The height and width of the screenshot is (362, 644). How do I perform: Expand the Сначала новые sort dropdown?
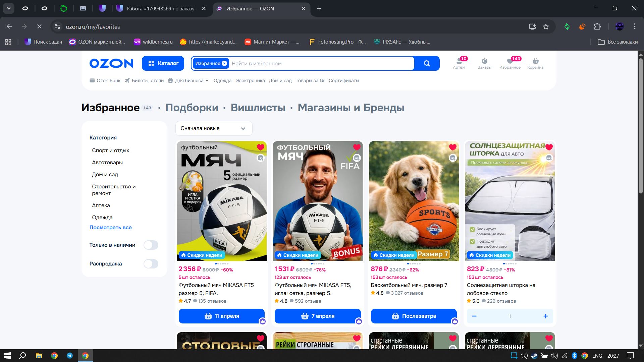click(x=214, y=128)
